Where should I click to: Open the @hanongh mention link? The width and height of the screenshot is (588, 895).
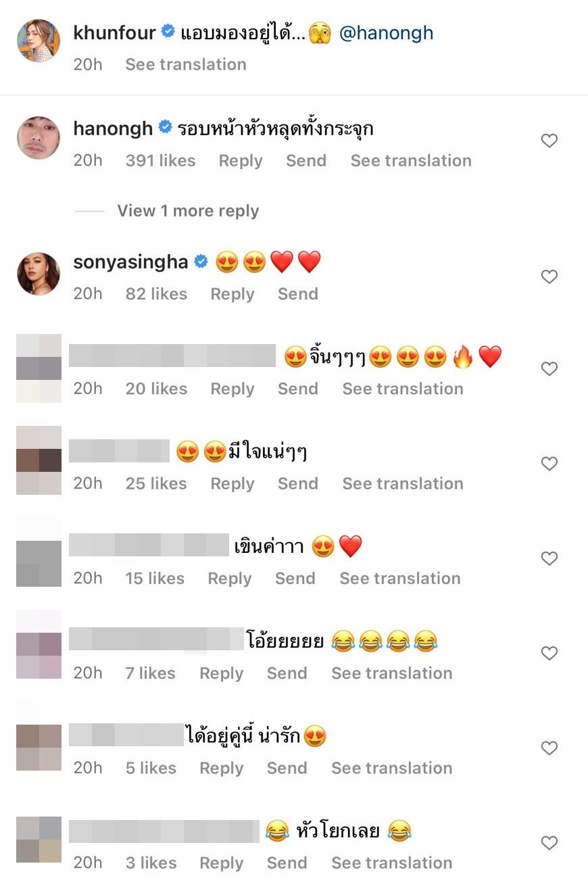386,32
